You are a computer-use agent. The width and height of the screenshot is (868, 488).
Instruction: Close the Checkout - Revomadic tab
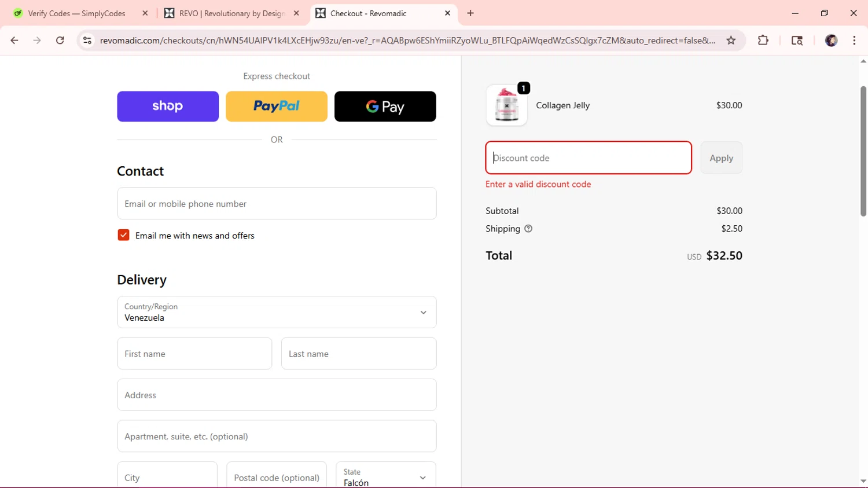447,13
